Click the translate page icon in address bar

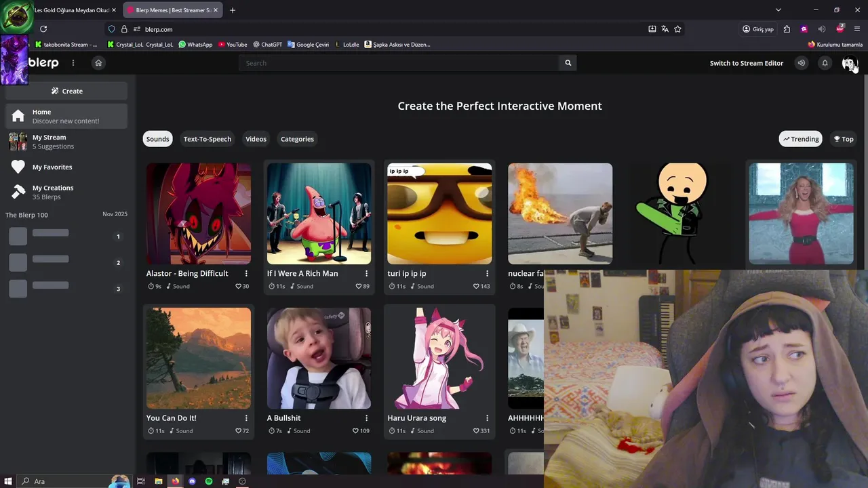click(665, 29)
